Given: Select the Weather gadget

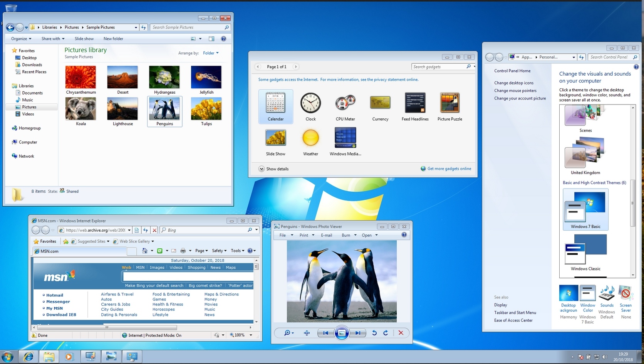Looking at the screenshot, I should tap(310, 142).
